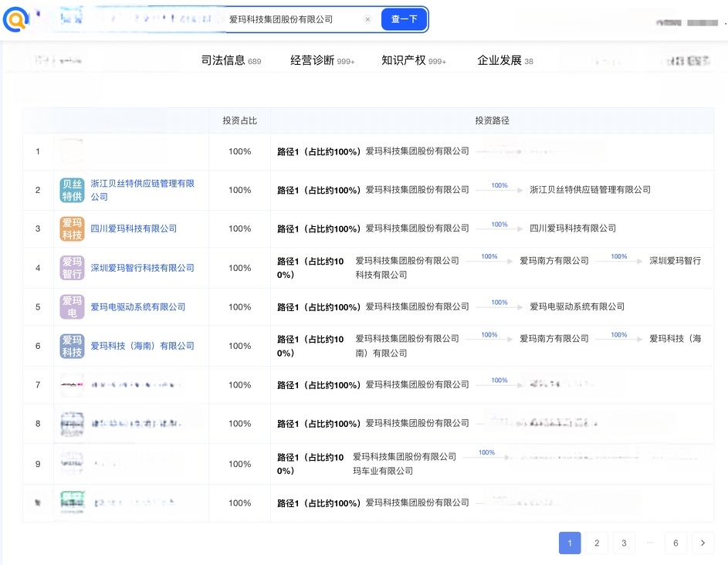The height and width of the screenshot is (565, 728).
Task: Click the 投资路径 column header
Action: (492, 120)
